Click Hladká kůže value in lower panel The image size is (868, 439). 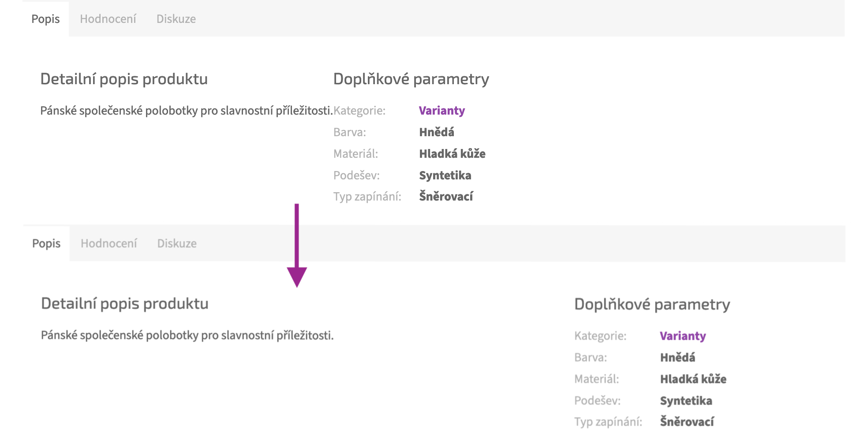pos(693,379)
